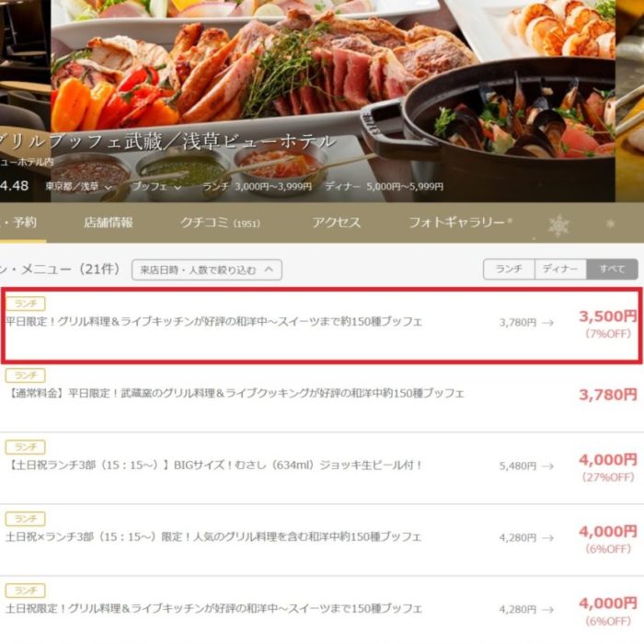Click the arrow beside 5,480円 price
This screenshot has width=644, height=644.
coord(547,466)
